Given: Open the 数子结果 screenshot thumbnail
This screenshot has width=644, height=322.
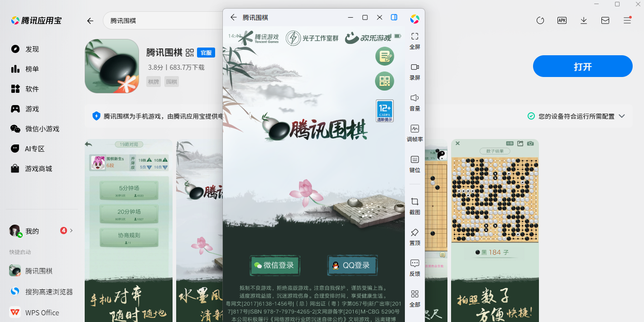Looking at the screenshot, I should [x=495, y=231].
